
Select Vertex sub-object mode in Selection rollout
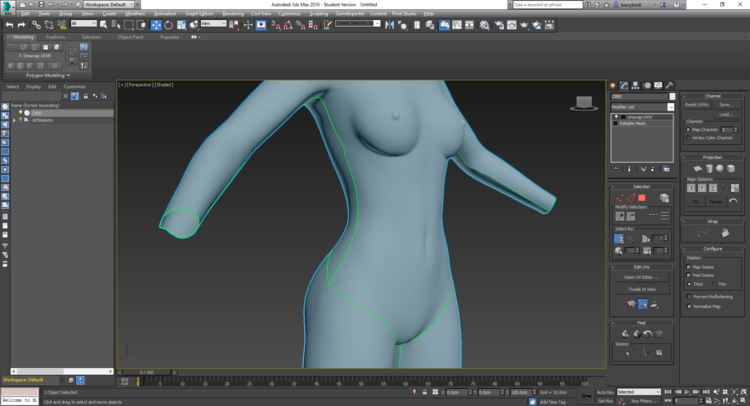620,198
